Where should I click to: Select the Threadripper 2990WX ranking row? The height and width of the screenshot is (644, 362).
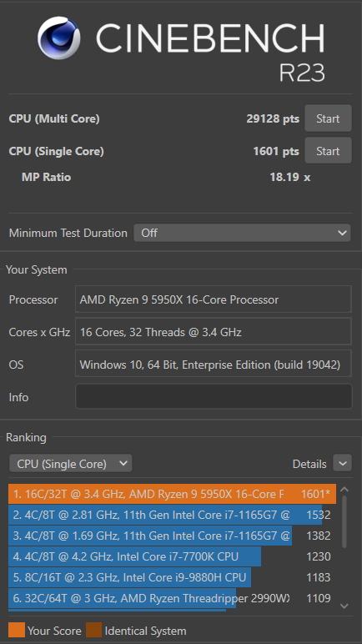(172, 598)
